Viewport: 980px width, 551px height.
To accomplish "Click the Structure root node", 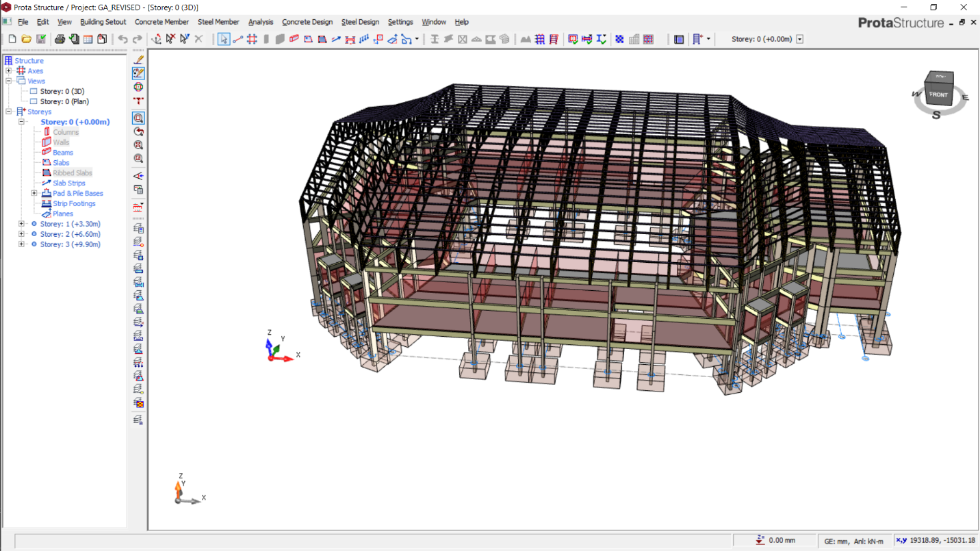I will tap(29, 61).
